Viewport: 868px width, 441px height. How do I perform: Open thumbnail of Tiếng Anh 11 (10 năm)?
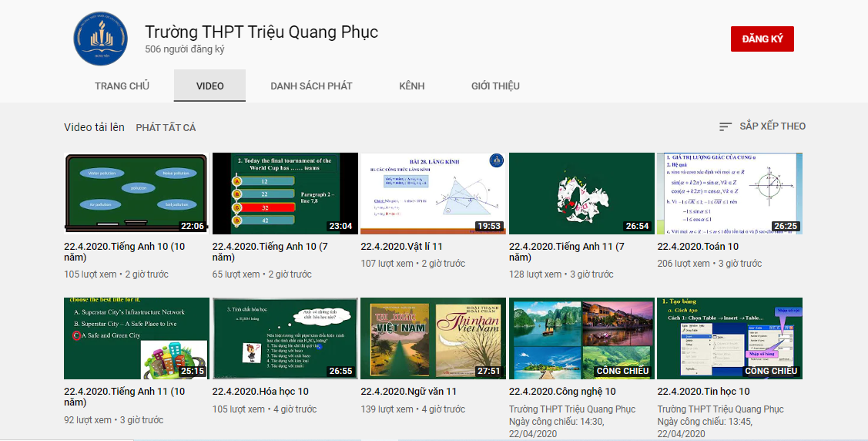point(137,338)
